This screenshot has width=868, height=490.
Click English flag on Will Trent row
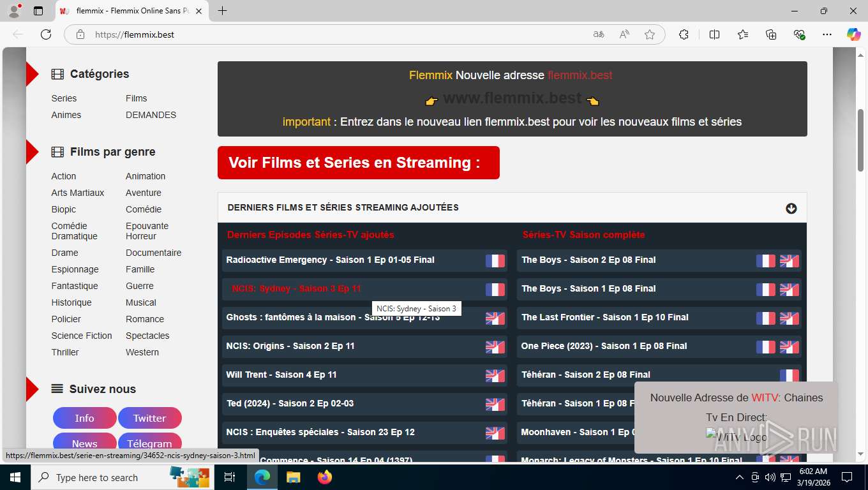495,375
